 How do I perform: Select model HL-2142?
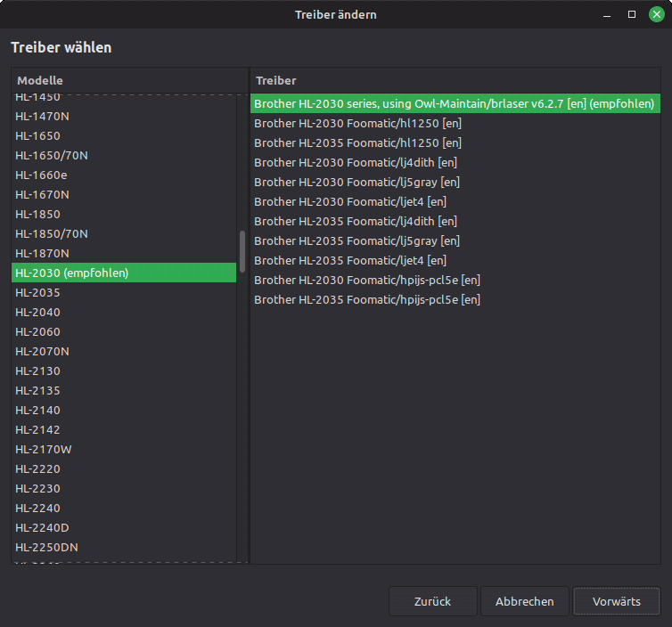124,430
